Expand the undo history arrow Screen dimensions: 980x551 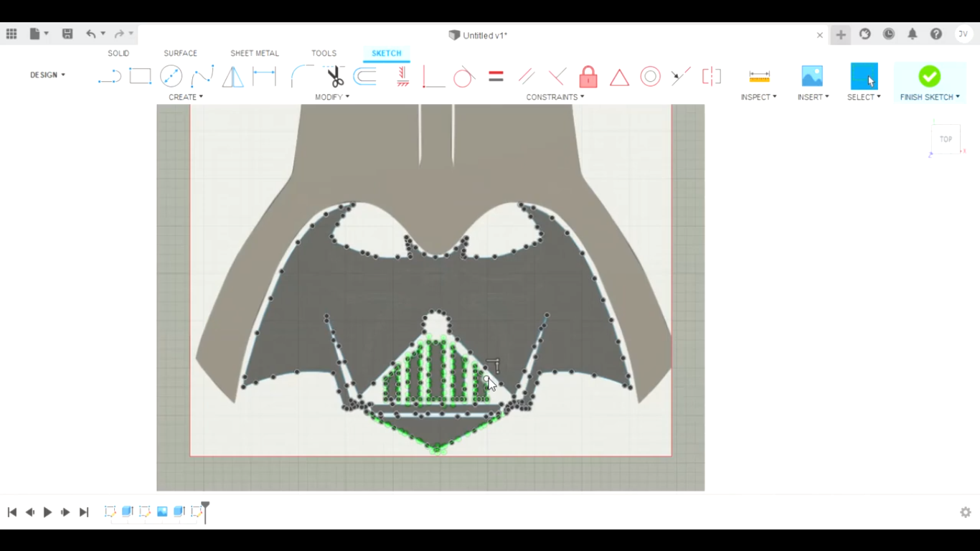coord(103,34)
